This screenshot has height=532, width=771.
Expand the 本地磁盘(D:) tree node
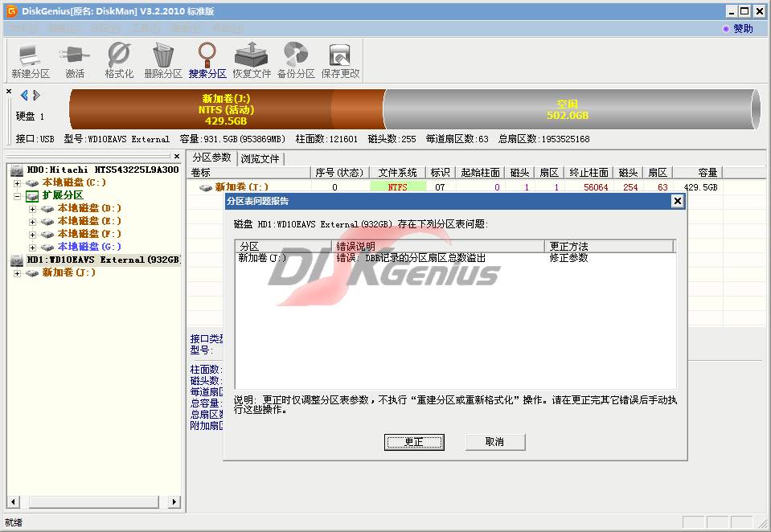pos(32,209)
